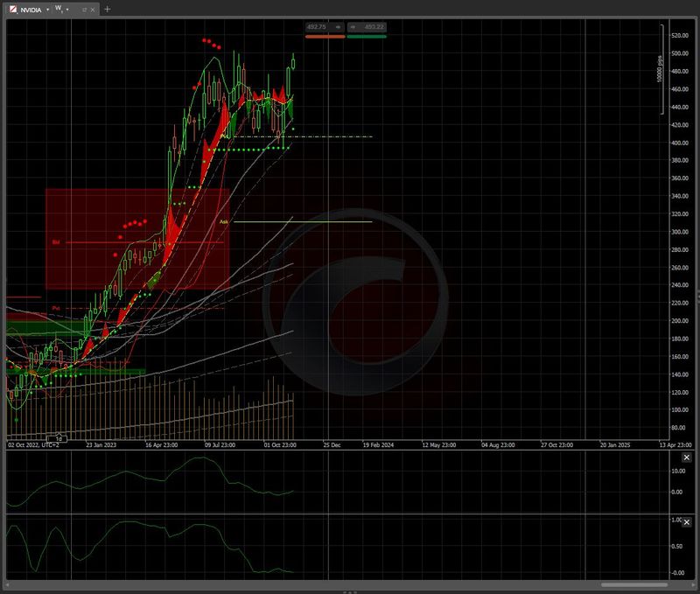Click the 1d marker on the time axis
The image size is (700, 594).
[x=59, y=437]
